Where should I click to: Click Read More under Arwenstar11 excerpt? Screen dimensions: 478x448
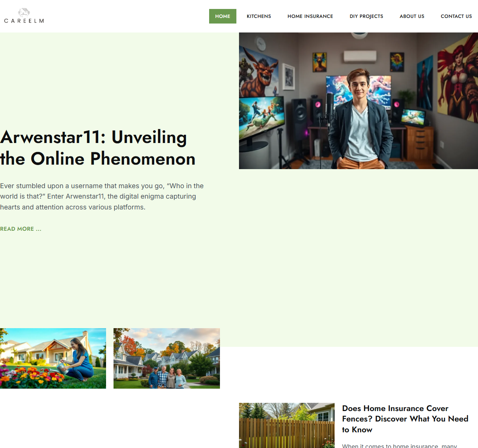21,229
